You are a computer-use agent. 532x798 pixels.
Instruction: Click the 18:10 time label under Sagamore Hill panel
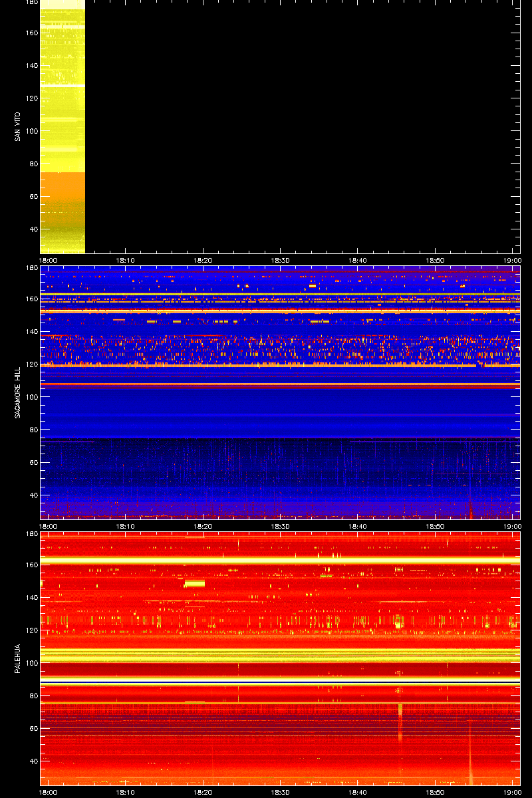click(126, 527)
